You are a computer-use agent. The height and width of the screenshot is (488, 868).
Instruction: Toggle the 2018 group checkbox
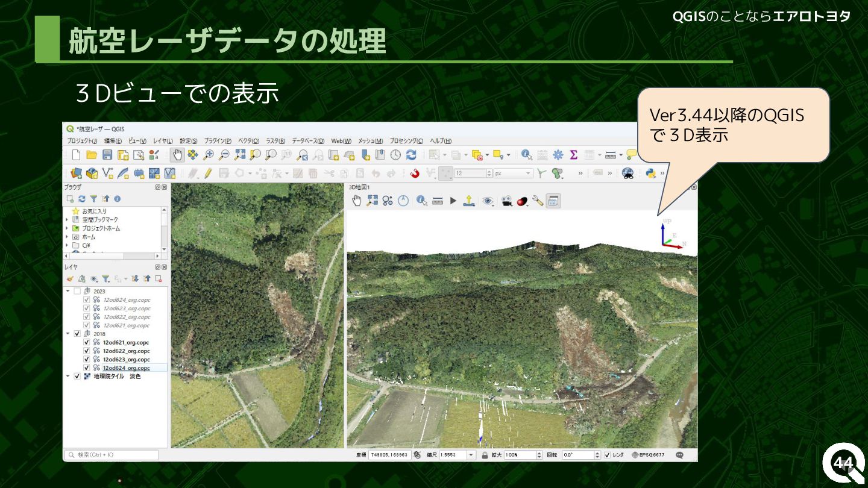click(77, 333)
